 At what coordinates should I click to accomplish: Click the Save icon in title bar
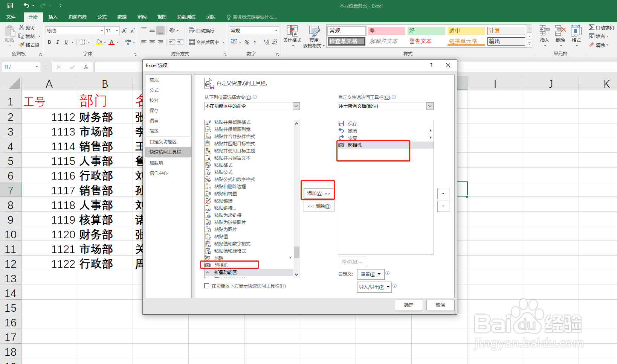click(x=10, y=6)
